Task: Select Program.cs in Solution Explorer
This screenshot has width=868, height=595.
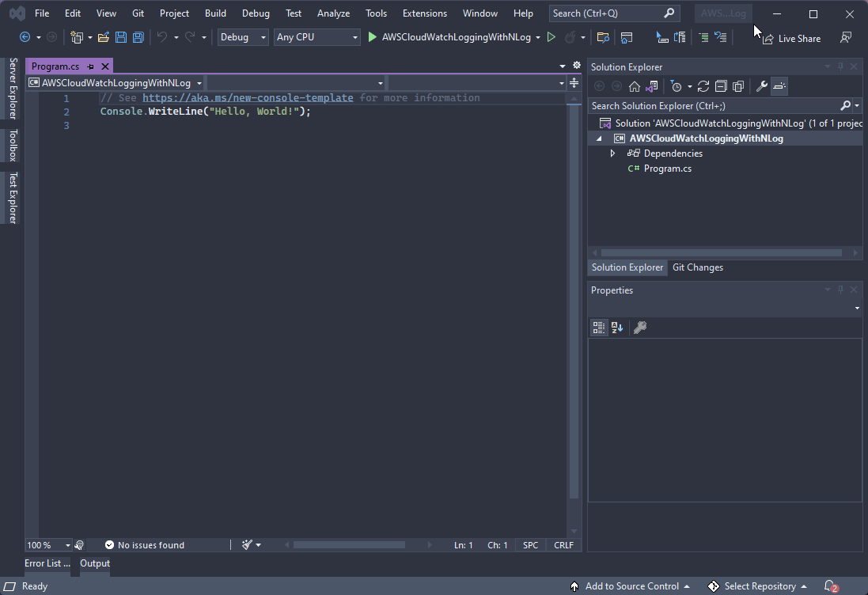Action: coord(667,169)
